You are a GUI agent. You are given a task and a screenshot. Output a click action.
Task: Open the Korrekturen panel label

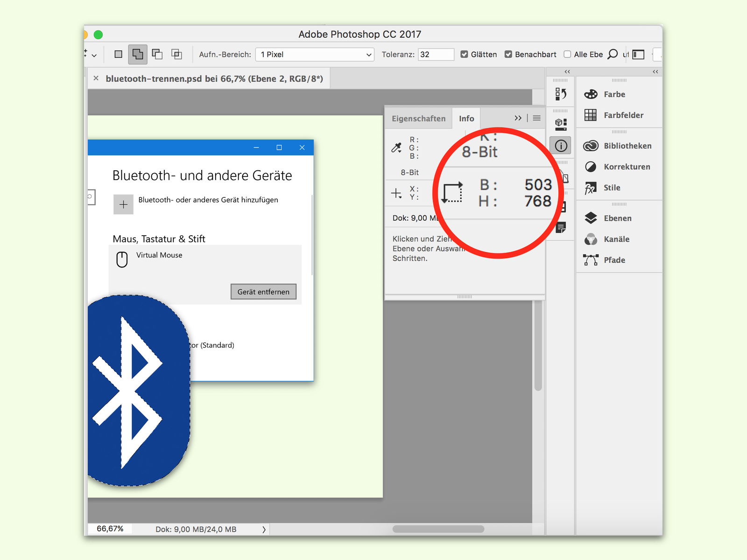pyautogui.click(x=627, y=167)
